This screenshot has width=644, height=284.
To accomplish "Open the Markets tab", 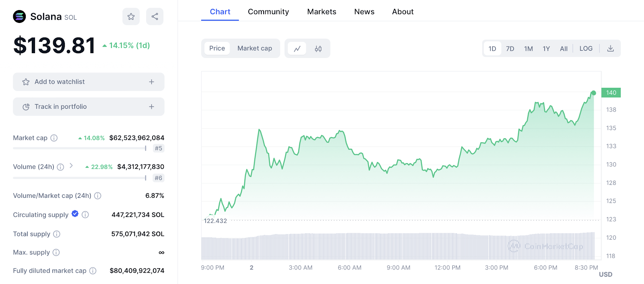I will [x=322, y=12].
